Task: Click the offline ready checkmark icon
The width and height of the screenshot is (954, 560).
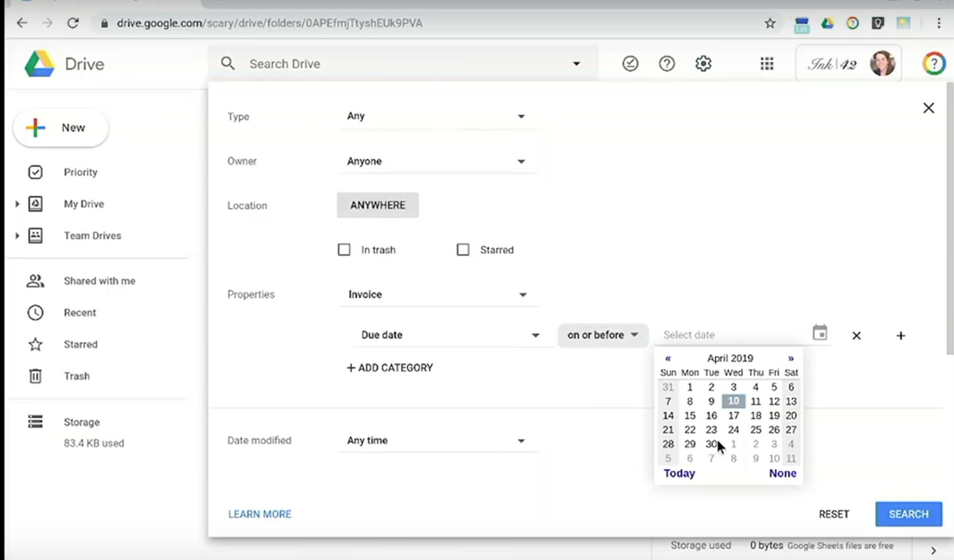Action: click(x=630, y=64)
